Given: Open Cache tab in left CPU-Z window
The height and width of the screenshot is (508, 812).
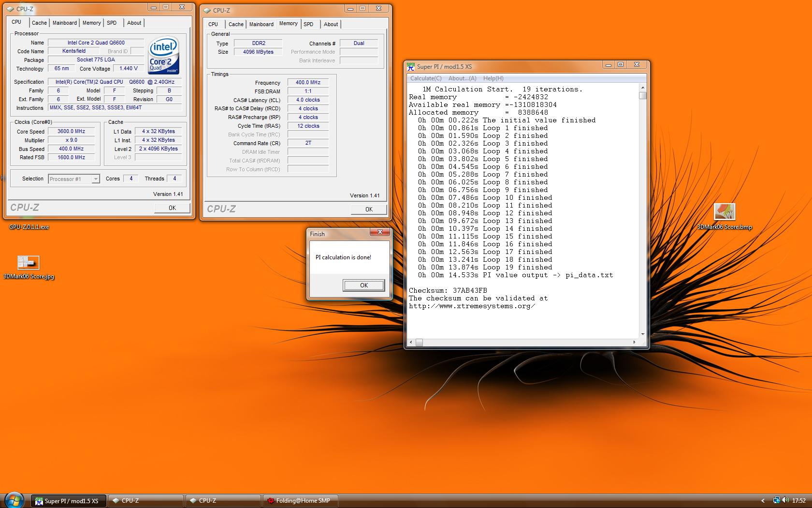Looking at the screenshot, I should (39, 23).
